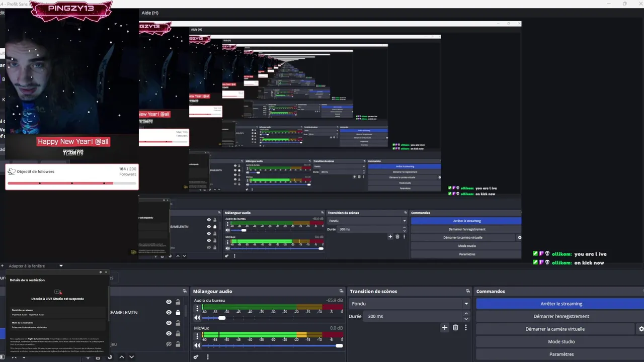
Task: Open audio mixer three-dot menu at bottom
Action: point(207,357)
